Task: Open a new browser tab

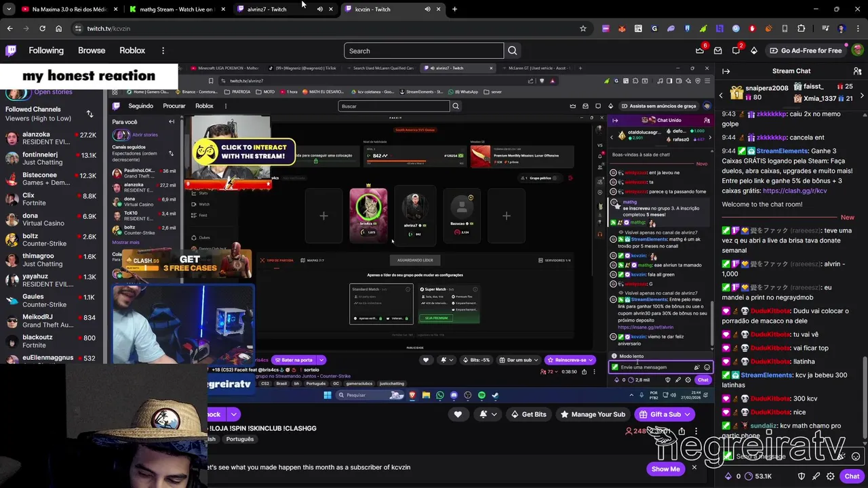Action: 454,9
